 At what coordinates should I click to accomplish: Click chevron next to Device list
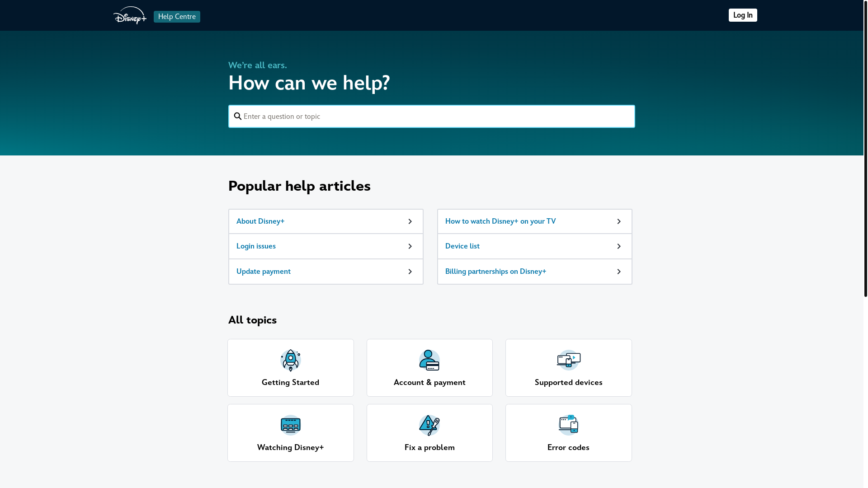click(619, 246)
